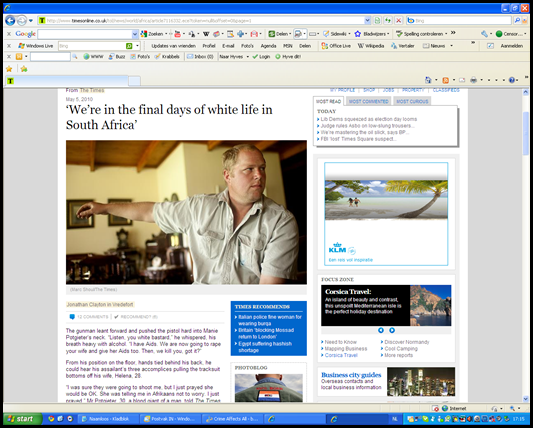Open the address bar URL dropdown
The width and height of the screenshot is (533, 428).
367,21
